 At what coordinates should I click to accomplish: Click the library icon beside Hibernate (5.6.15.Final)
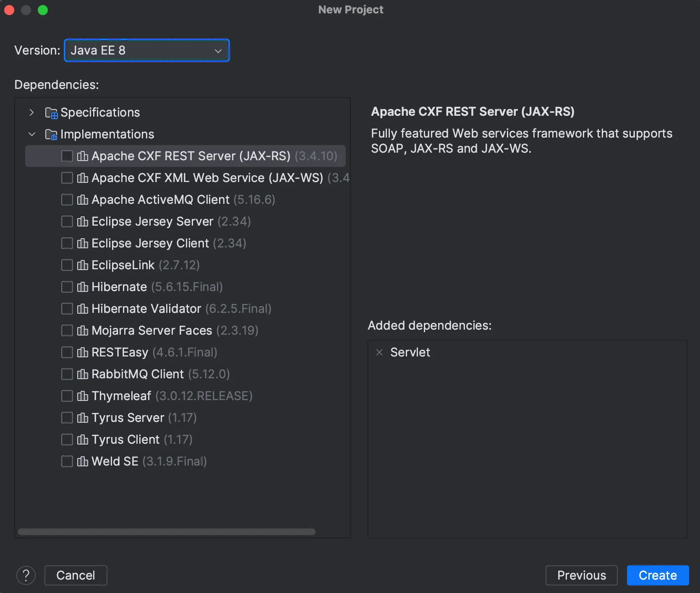[x=83, y=287]
